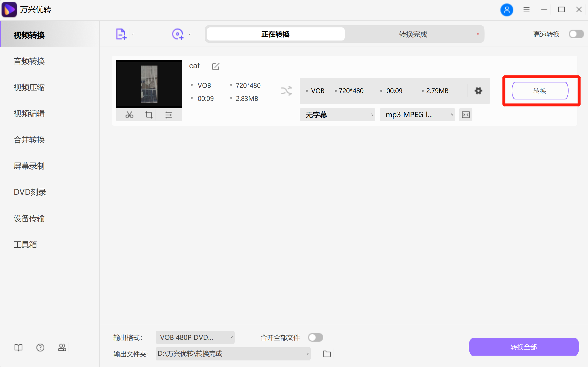Open the mp3 MPEG audio track dropdown
Screen dimensions: 588x367
click(x=417, y=115)
